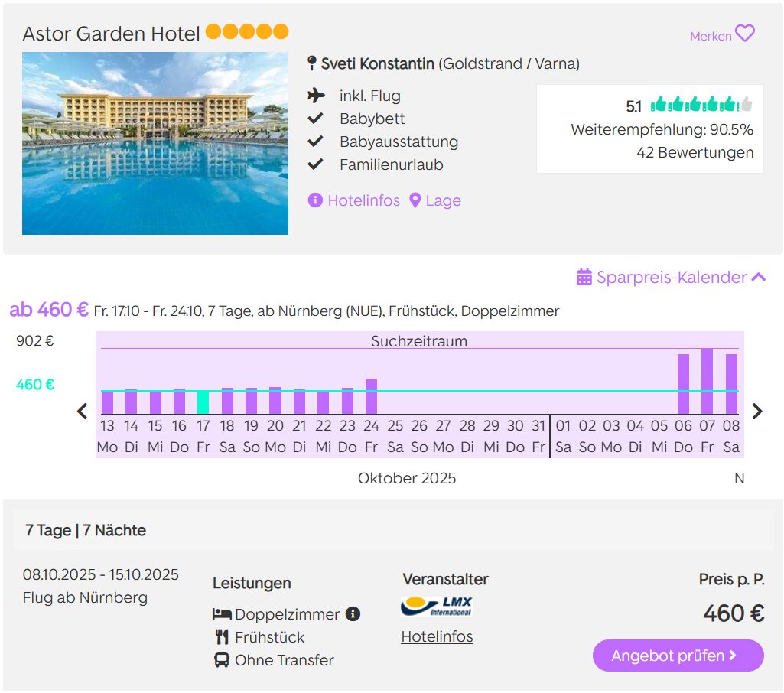Open the Lage map link
The height and width of the screenshot is (693, 784).
[x=435, y=200]
